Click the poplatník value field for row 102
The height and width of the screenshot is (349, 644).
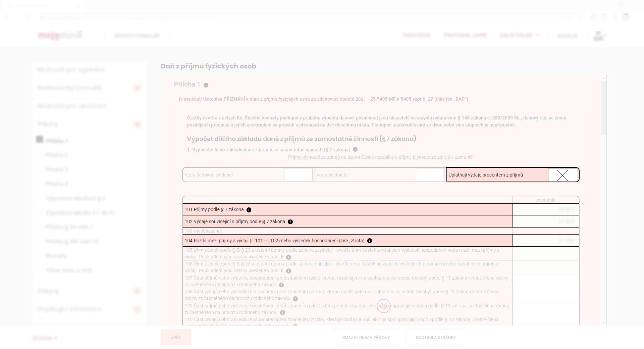(x=546, y=221)
